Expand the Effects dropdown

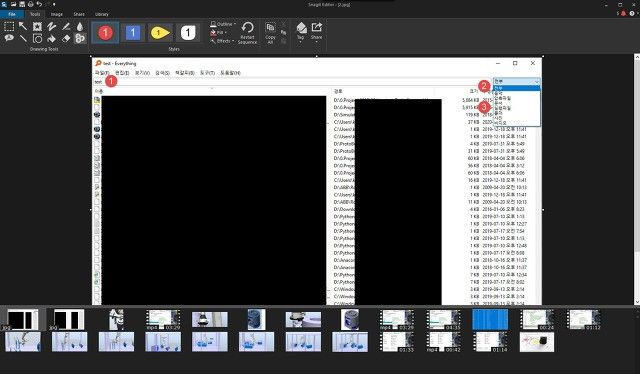click(x=222, y=41)
